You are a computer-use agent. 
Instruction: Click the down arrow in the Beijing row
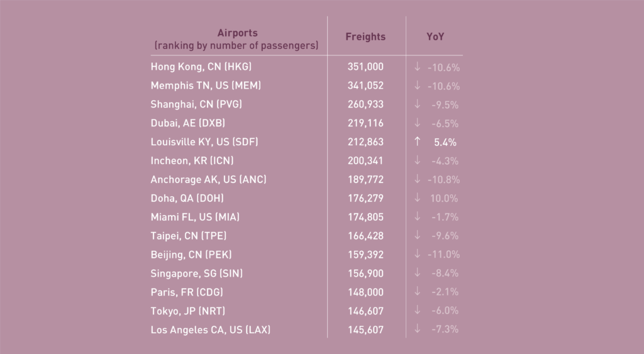coord(417,255)
